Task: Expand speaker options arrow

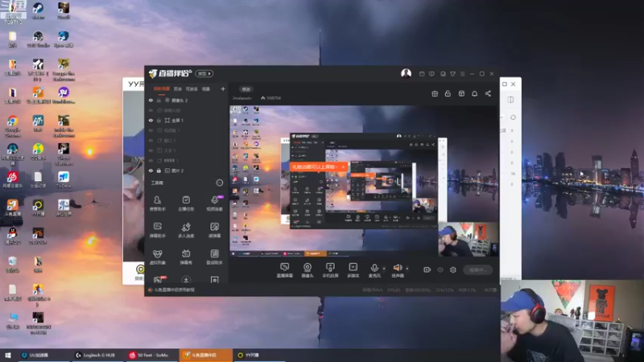Action: [407, 269]
